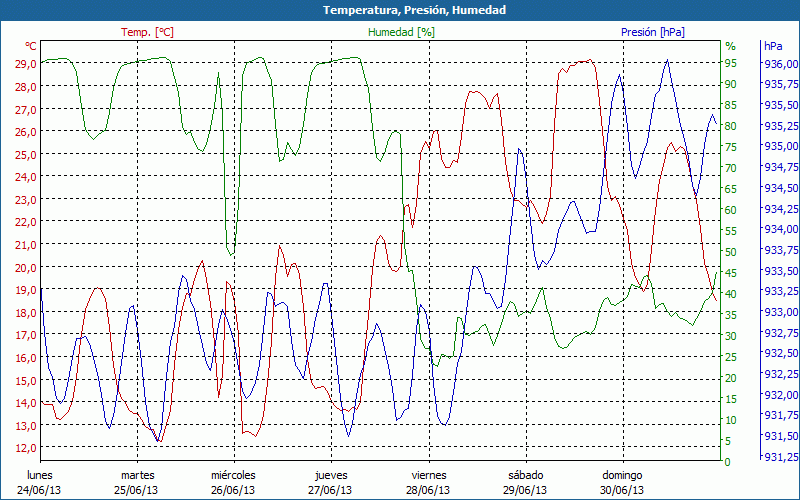Click the chart title 'Temperatura, Presión, Humedad'

(x=414, y=10)
